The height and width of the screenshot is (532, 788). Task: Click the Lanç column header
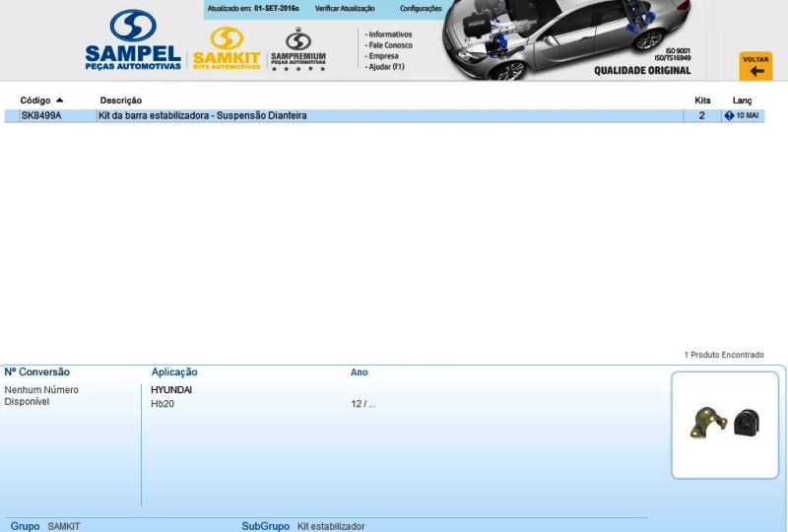tap(743, 100)
